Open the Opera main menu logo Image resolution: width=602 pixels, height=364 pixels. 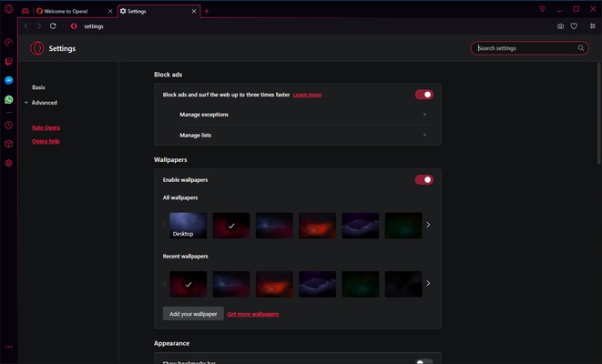pyautogui.click(x=8, y=8)
